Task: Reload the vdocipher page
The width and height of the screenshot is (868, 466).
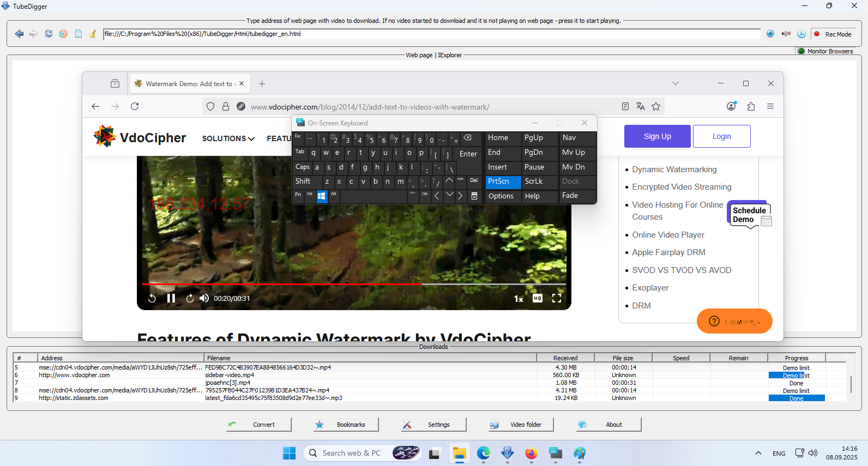Action: [135, 106]
